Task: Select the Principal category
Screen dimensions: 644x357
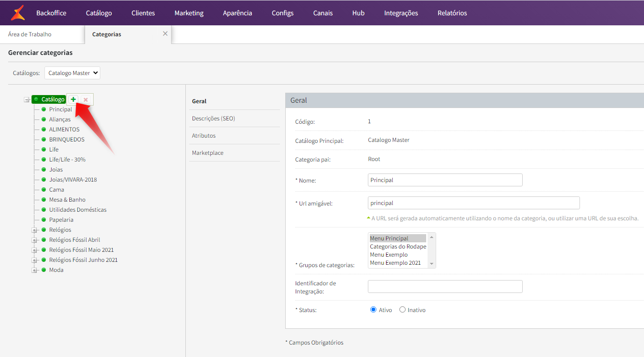Action: coord(61,109)
